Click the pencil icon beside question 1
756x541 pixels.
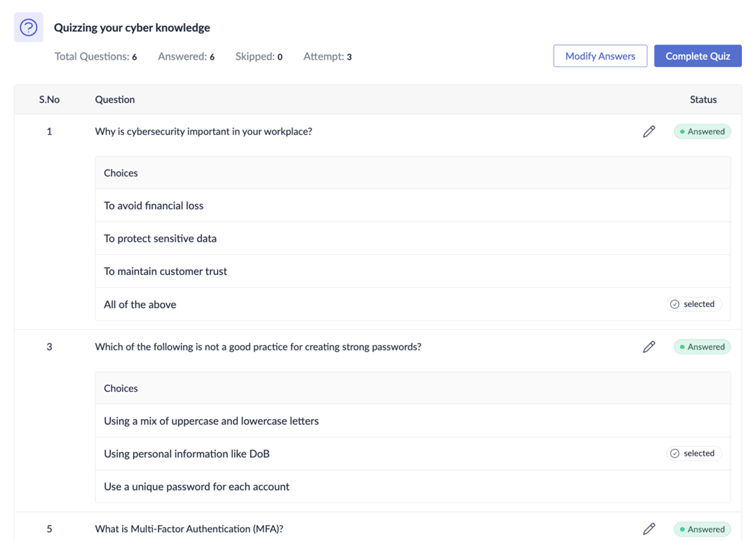(x=649, y=131)
